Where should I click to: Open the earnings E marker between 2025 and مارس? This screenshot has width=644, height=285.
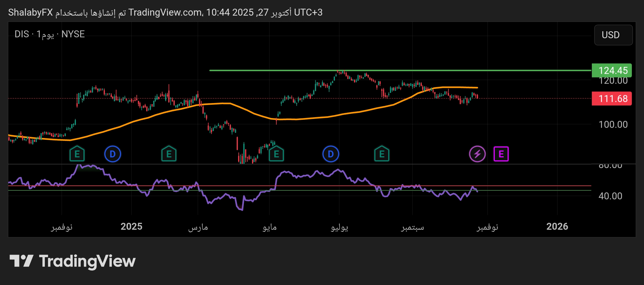pos(169,154)
